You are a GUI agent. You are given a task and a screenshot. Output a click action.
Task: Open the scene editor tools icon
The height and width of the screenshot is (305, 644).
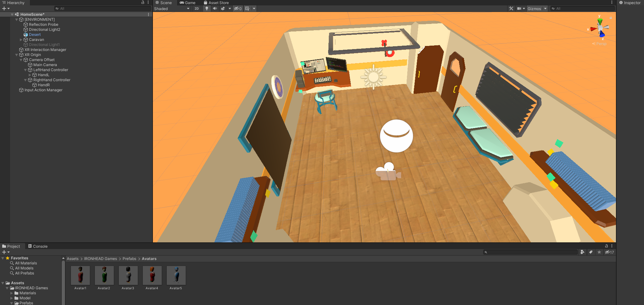511,8
